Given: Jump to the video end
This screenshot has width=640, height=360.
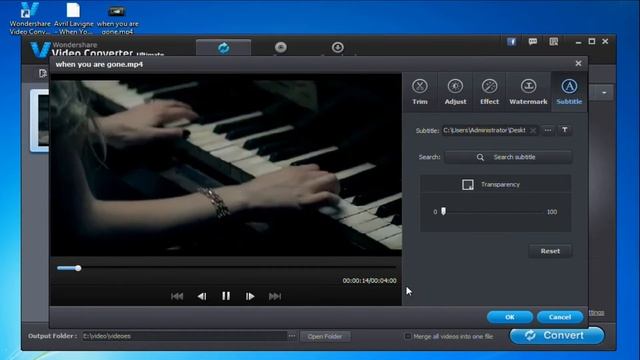Looking at the screenshot, I should pyautogui.click(x=275, y=296).
